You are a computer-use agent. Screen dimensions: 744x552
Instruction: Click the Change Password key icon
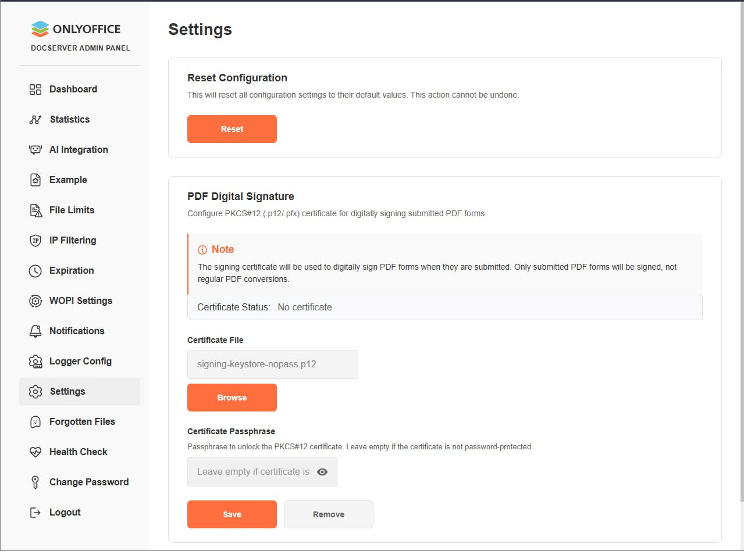[36, 482]
